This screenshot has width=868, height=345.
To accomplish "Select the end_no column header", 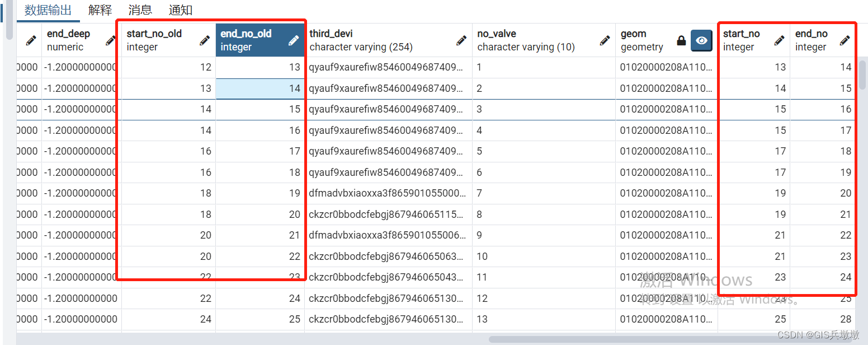I will tap(811, 34).
